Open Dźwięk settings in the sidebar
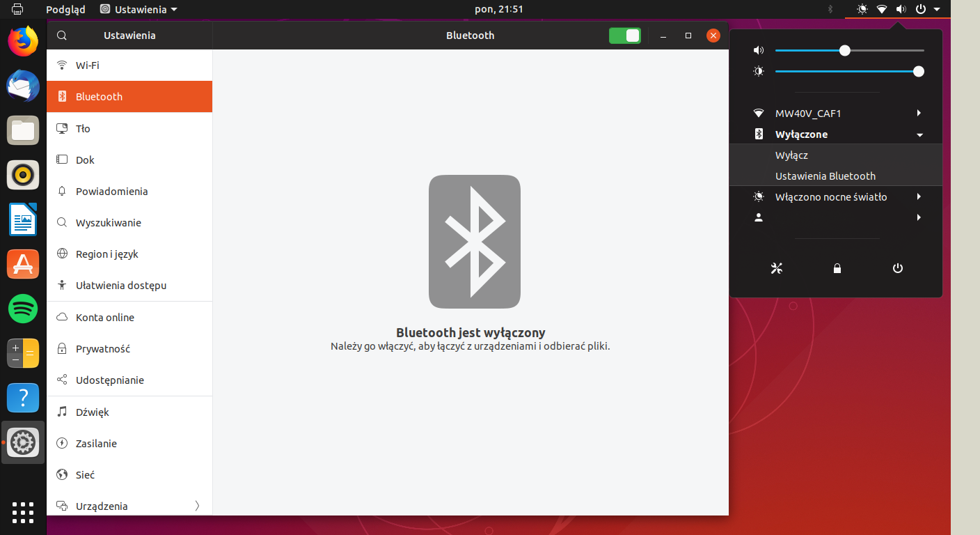 coord(129,412)
